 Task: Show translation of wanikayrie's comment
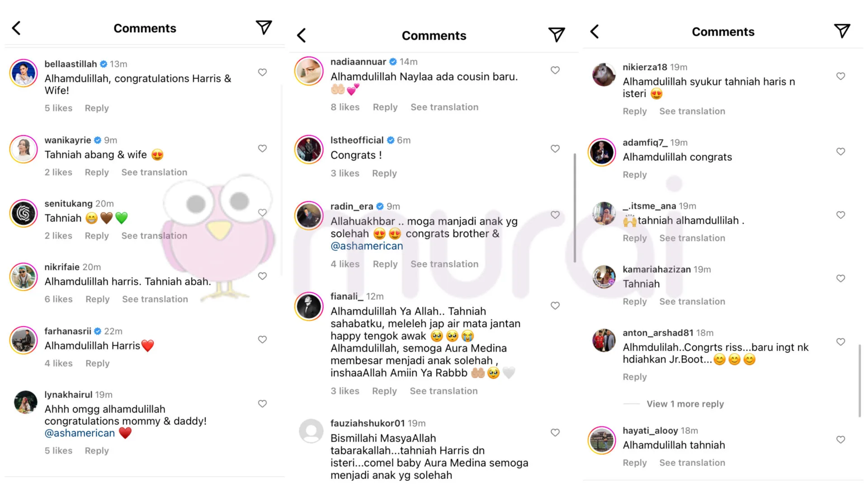click(x=154, y=172)
